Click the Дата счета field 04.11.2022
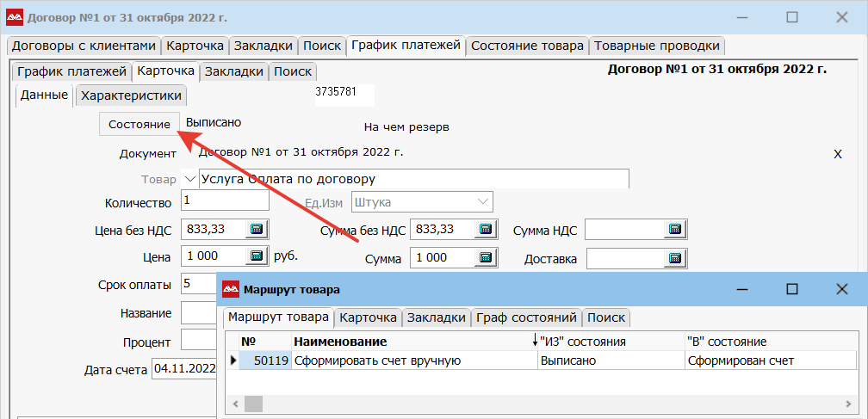 [x=183, y=369]
